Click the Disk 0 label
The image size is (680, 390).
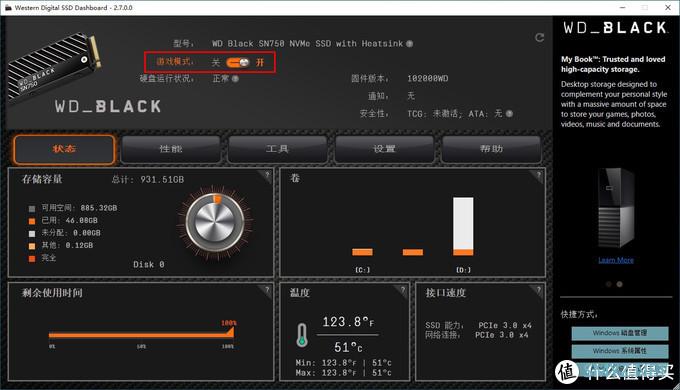149,265
